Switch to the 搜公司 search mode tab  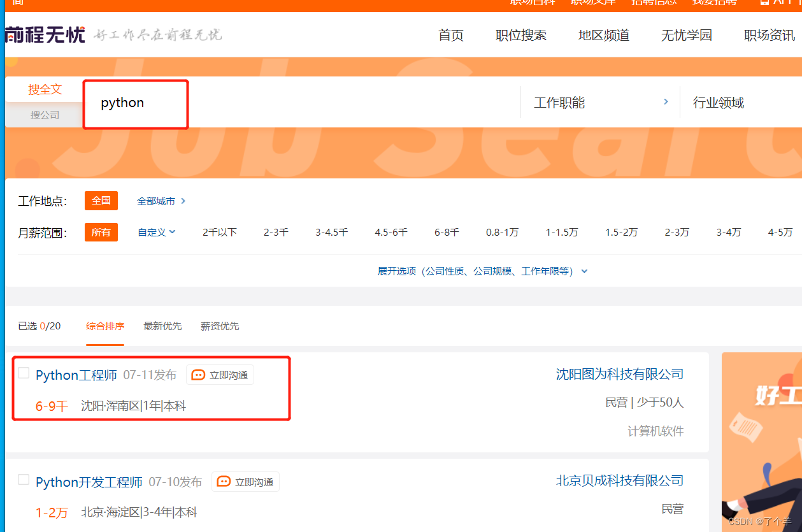click(45, 115)
